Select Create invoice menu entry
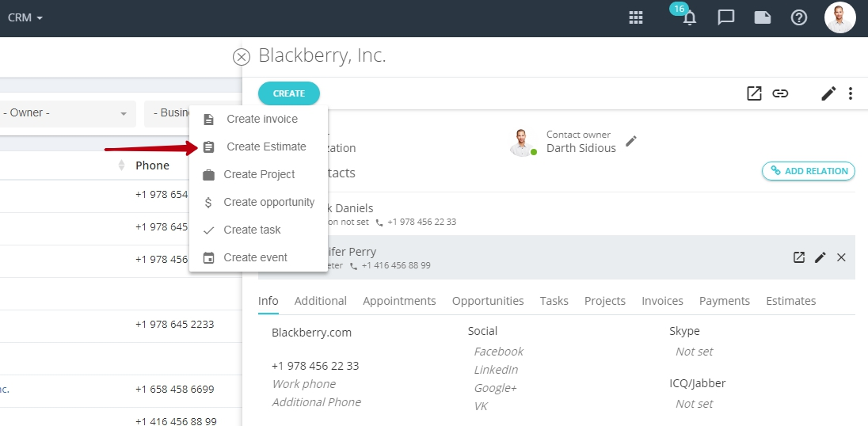 point(258,119)
